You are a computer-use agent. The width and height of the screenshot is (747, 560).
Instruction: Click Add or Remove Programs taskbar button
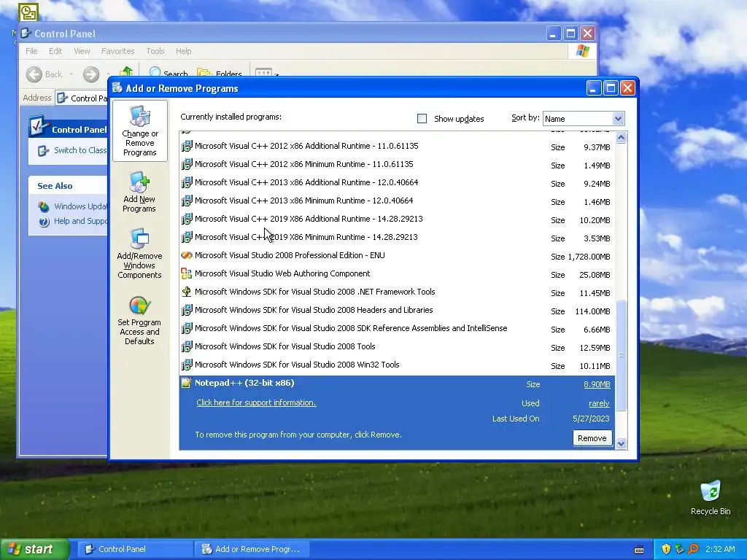point(252,550)
